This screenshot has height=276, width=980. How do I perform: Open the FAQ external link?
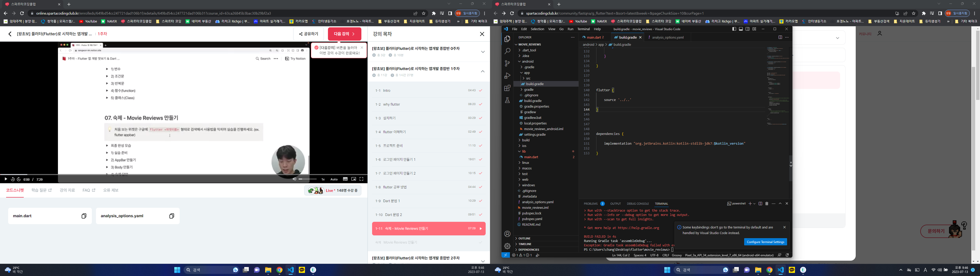tap(89, 190)
